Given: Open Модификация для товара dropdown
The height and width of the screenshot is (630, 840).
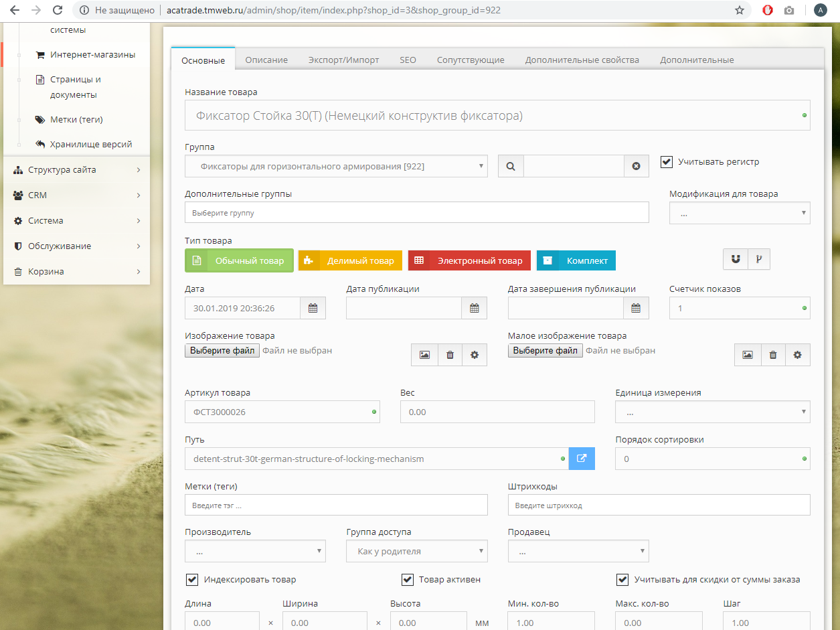Looking at the screenshot, I should coord(740,213).
